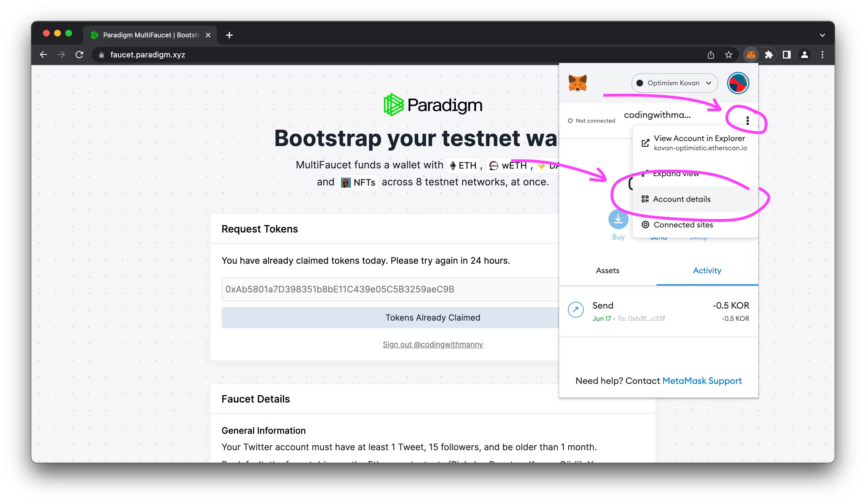Go back with the browser back arrow
This screenshot has width=866, height=504.
click(43, 55)
